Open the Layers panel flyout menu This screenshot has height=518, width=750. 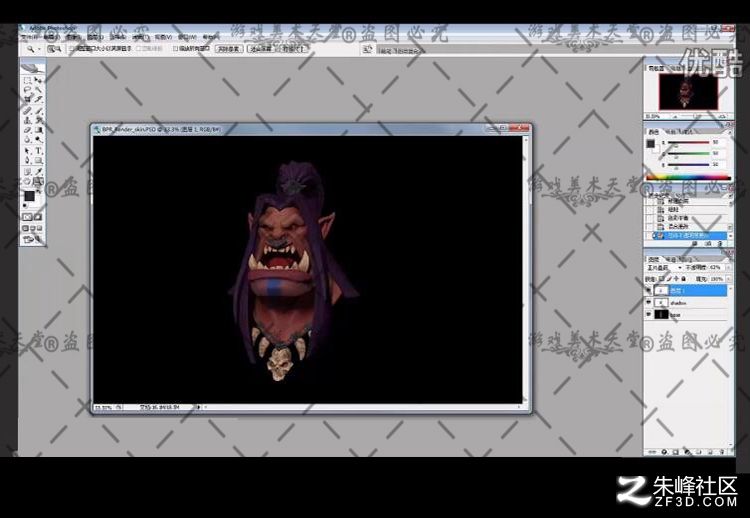[730, 260]
